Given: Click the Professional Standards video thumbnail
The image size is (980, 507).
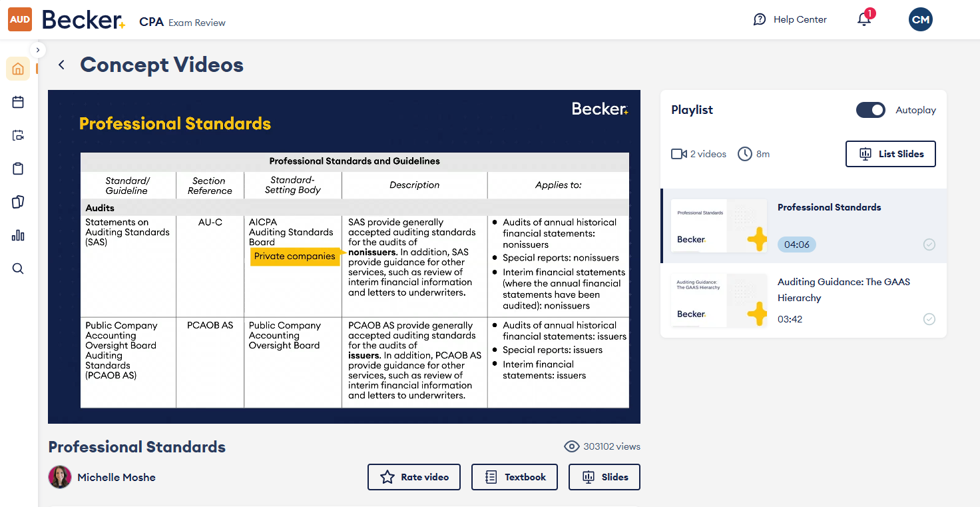Looking at the screenshot, I should [719, 226].
